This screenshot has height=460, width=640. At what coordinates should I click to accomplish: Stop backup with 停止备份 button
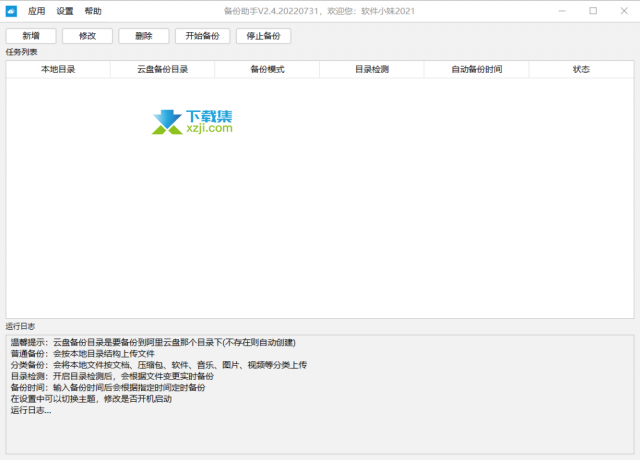click(263, 36)
